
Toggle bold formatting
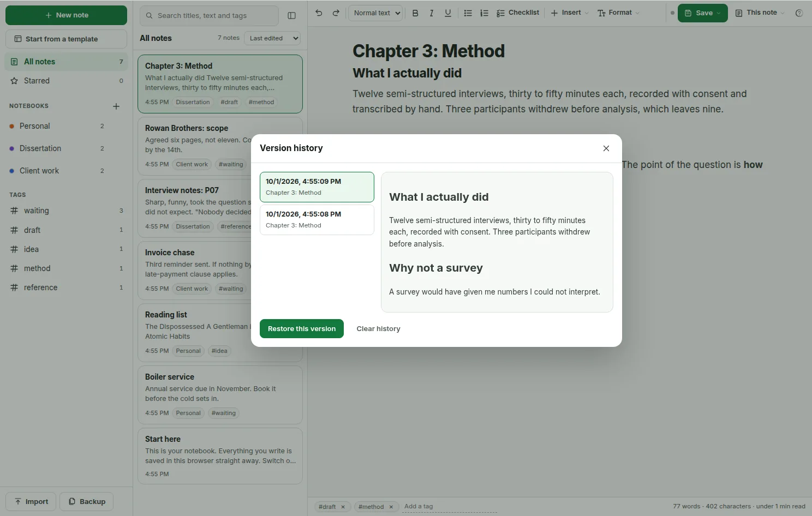tap(415, 13)
